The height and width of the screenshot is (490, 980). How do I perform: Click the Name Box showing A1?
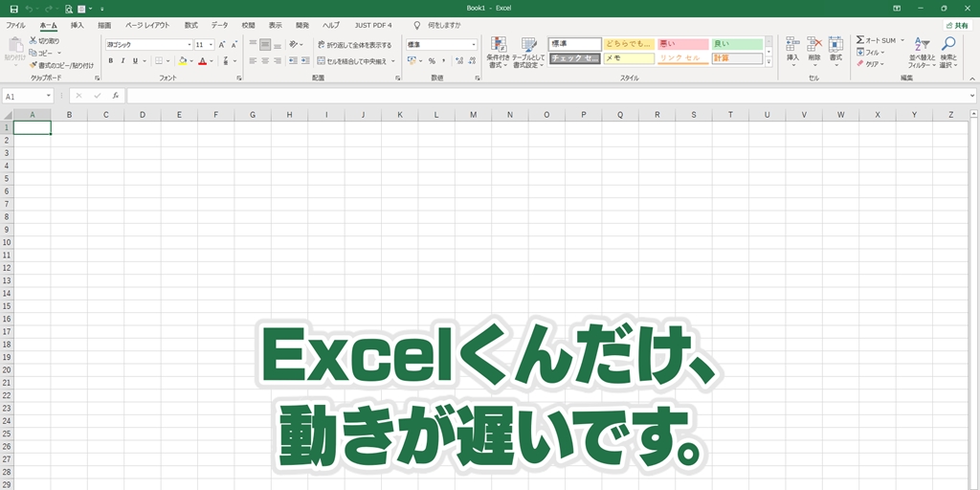coord(28,97)
